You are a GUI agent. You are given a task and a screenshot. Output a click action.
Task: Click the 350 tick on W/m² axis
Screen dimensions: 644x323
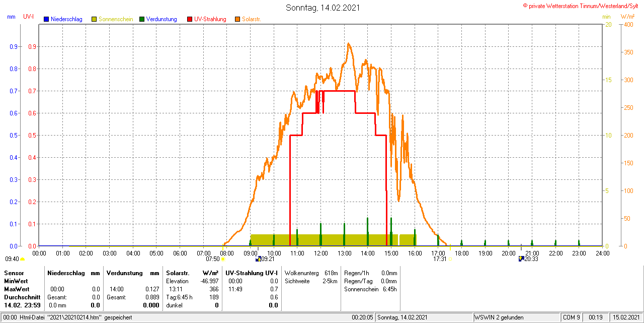[628, 52]
